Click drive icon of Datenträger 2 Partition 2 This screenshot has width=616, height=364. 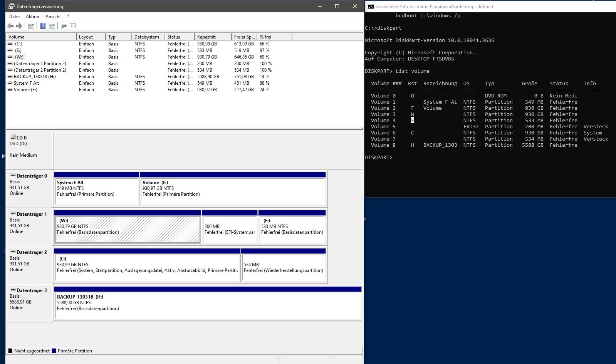(10, 70)
